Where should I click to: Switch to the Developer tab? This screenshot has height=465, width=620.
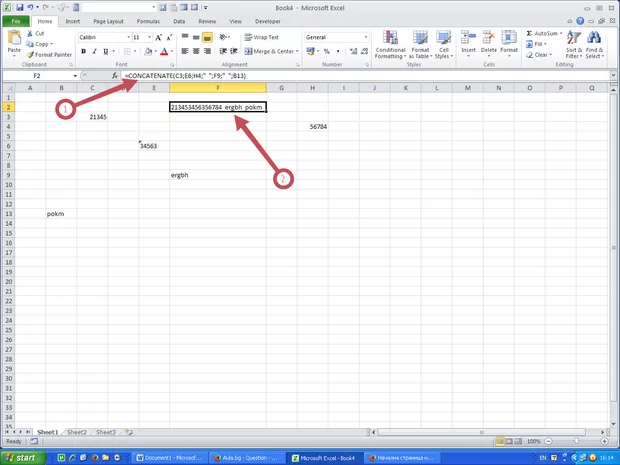click(268, 21)
